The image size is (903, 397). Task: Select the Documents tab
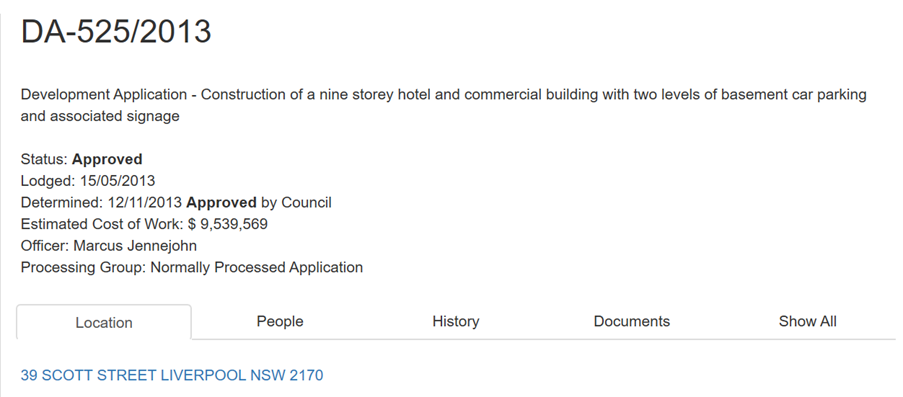[x=632, y=322]
